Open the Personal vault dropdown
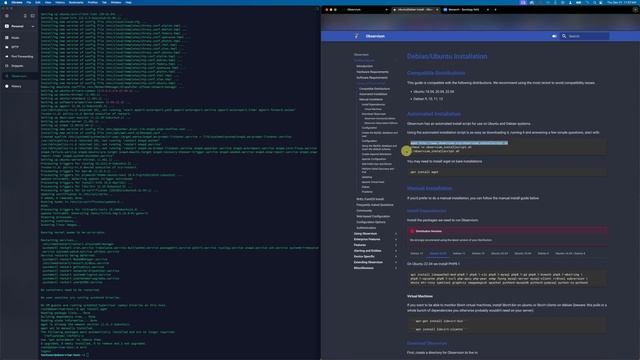 pyautogui.click(x=20, y=26)
